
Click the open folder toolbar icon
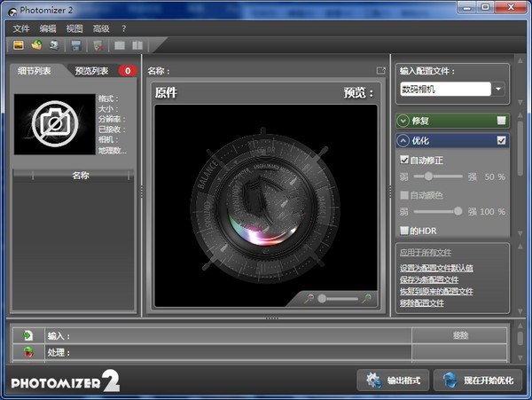coord(36,45)
